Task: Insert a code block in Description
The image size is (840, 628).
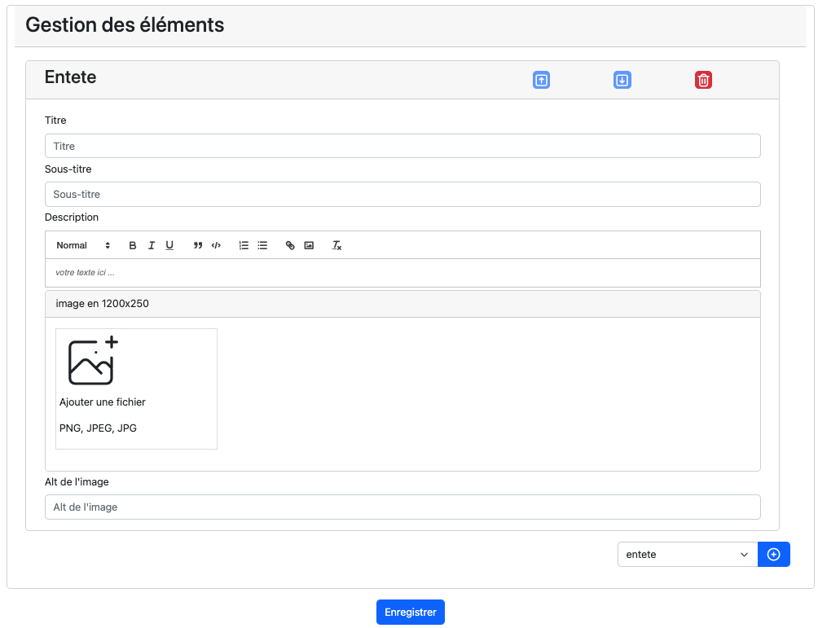Action: tap(216, 245)
